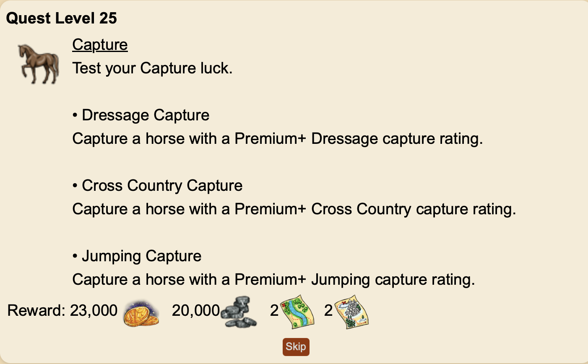Image resolution: width=588 pixels, height=364 pixels.
Task: Click the Reward label
Action: coord(36,311)
